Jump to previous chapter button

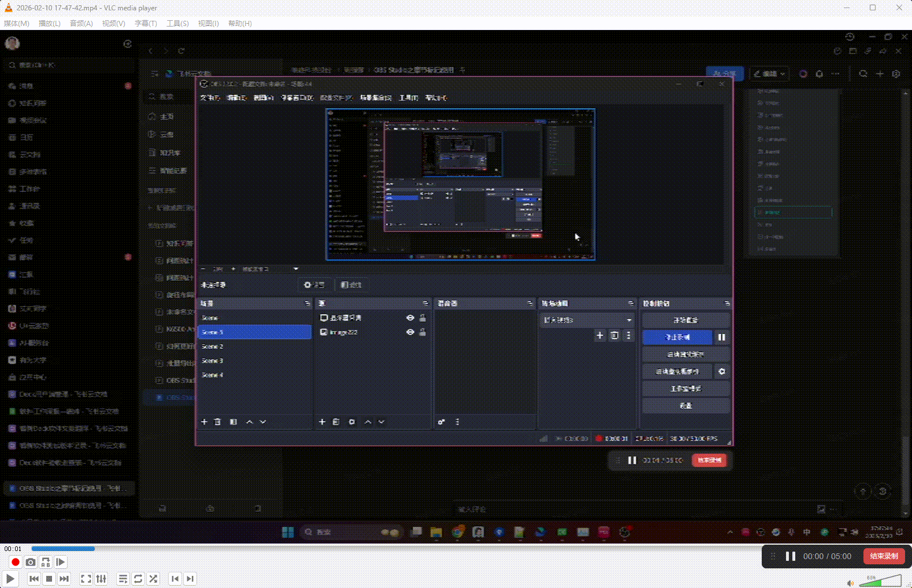point(175,579)
